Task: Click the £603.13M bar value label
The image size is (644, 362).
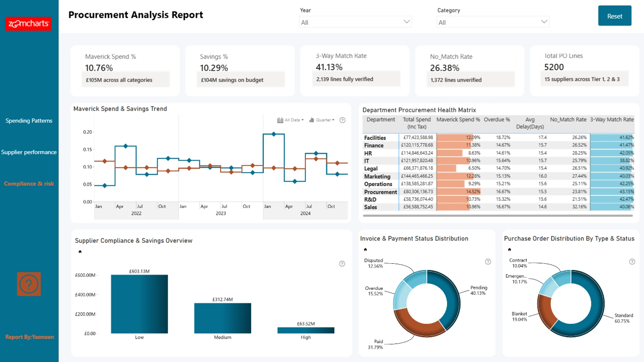Action: 140,271
